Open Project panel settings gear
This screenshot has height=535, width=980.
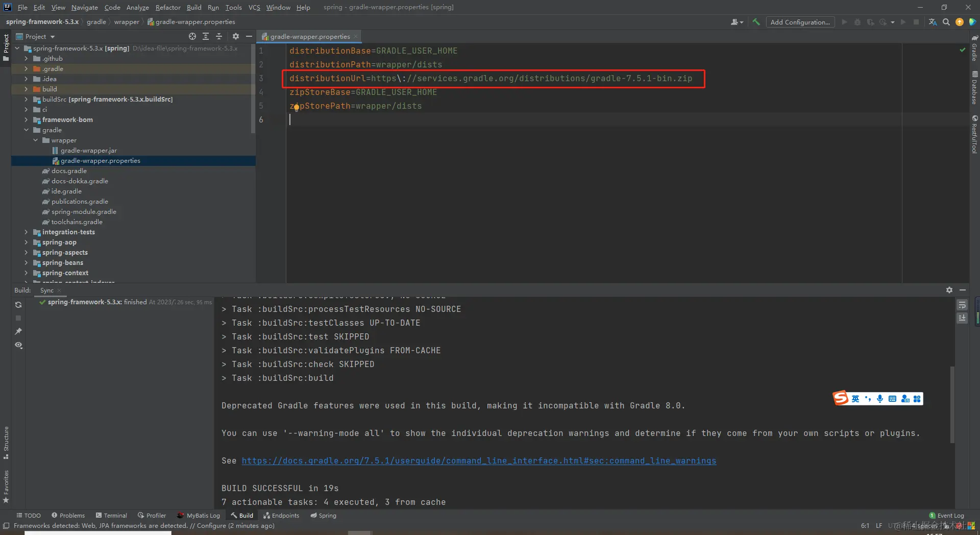click(x=235, y=36)
